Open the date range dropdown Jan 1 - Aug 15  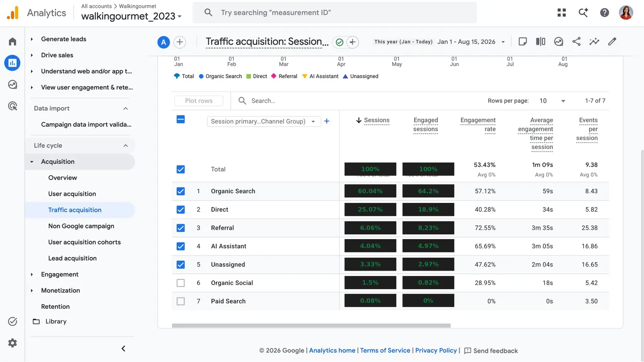click(471, 42)
